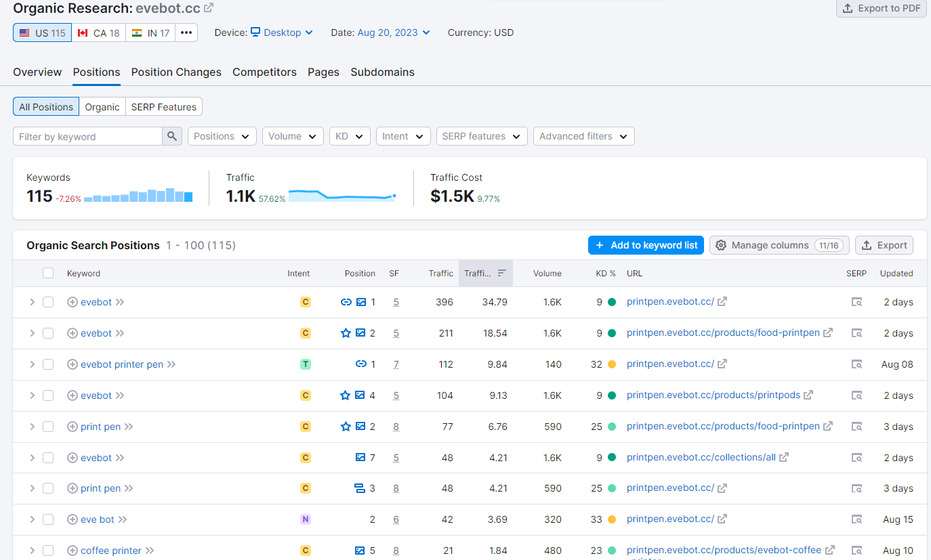931x560 pixels.
Task: Select the SERP Features toggle filter
Action: (164, 107)
